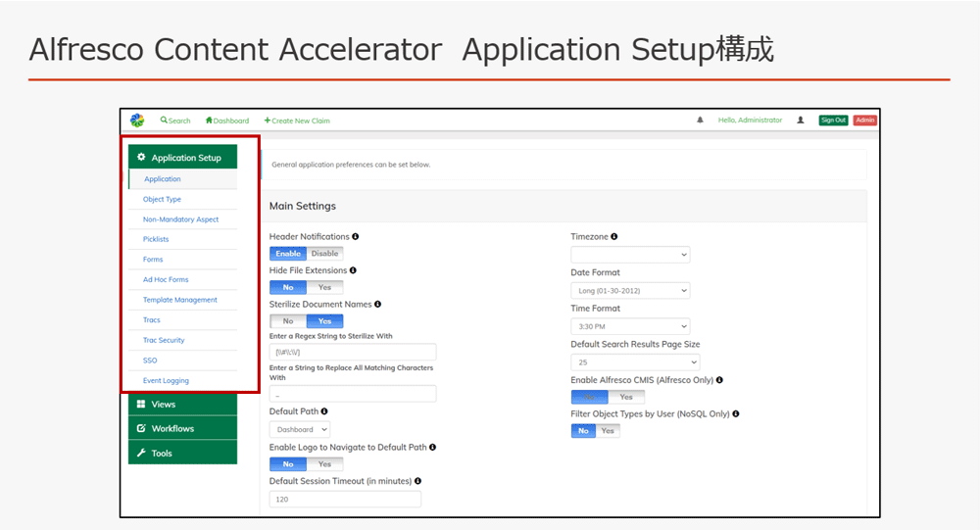Open the Default Path Dashboard dropdown

[300, 429]
